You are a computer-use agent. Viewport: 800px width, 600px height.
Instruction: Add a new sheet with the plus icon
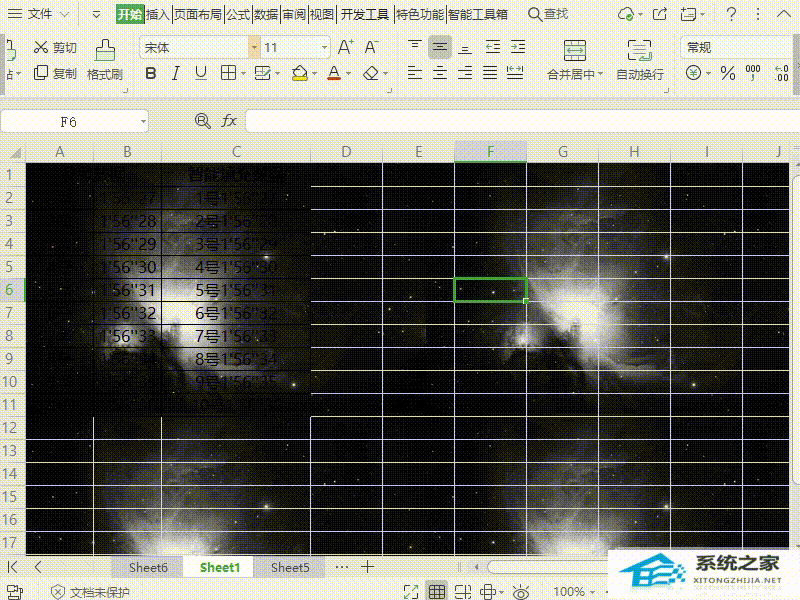[x=368, y=567]
